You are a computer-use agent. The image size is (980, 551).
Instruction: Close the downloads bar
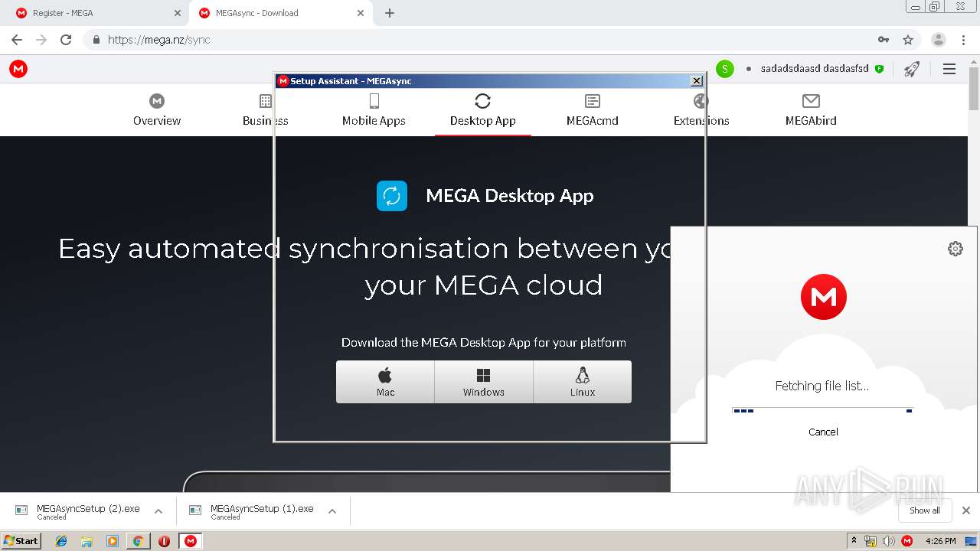(965, 510)
